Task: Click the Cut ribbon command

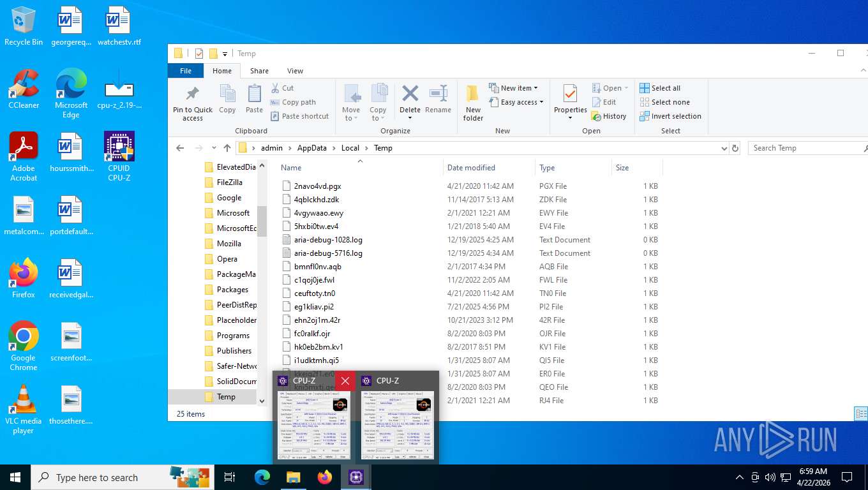Action: pyautogui.click(x=282, y=88)
